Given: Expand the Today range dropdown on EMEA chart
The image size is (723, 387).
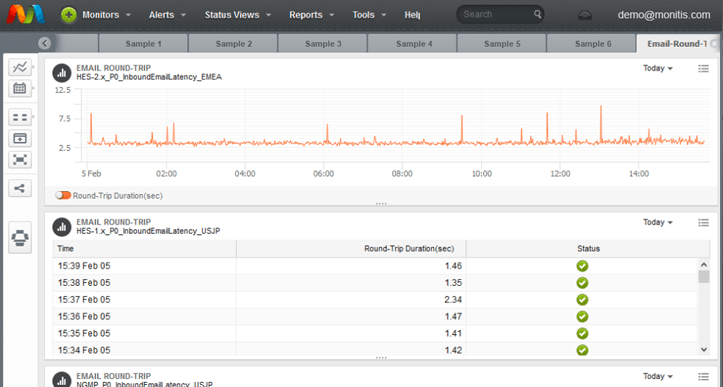Looking at the screenshot, I should coord(658,68).
